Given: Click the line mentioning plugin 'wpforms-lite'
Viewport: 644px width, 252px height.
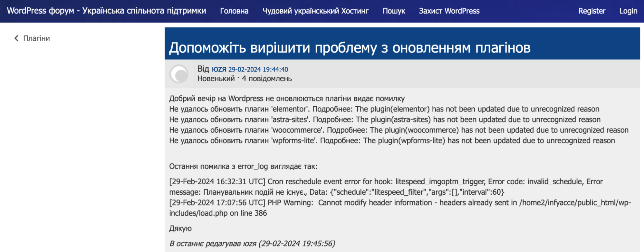Looking at the screenshot, I should pyautogui.click(x=392, y=141).
